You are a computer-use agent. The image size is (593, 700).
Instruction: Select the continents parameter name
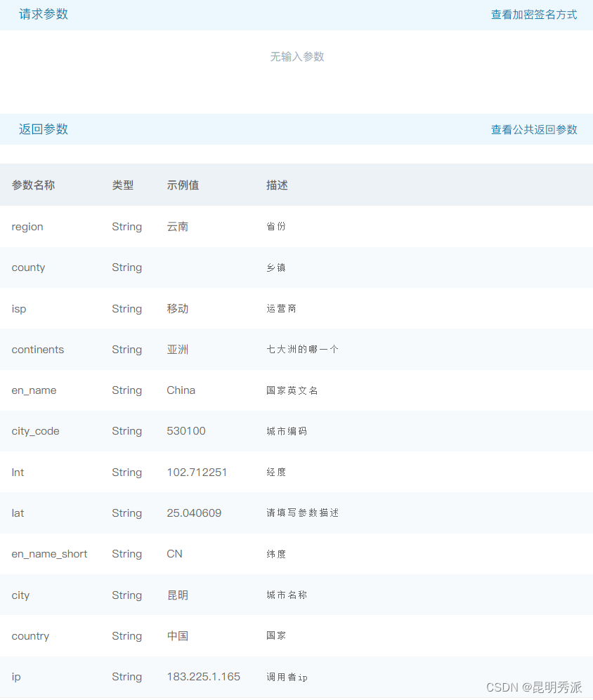pyautogui.click(x=37, y=350)
